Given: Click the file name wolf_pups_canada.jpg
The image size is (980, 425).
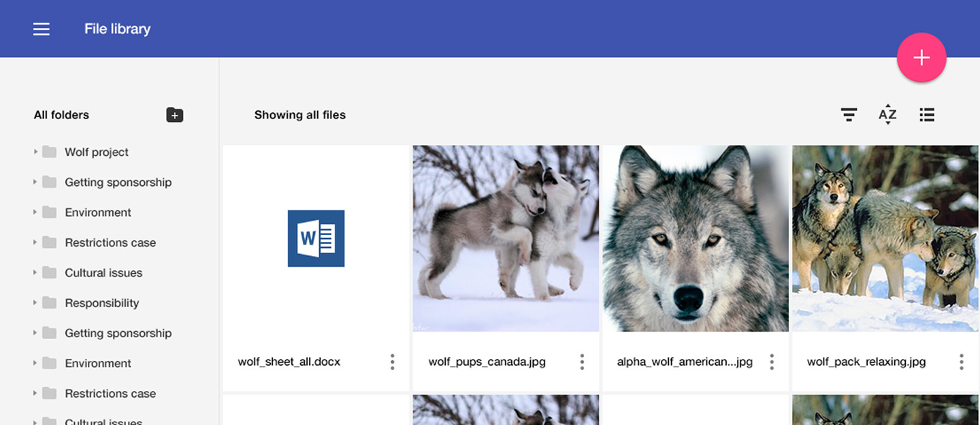Looking at the screenshot, I should coord(487,362).
